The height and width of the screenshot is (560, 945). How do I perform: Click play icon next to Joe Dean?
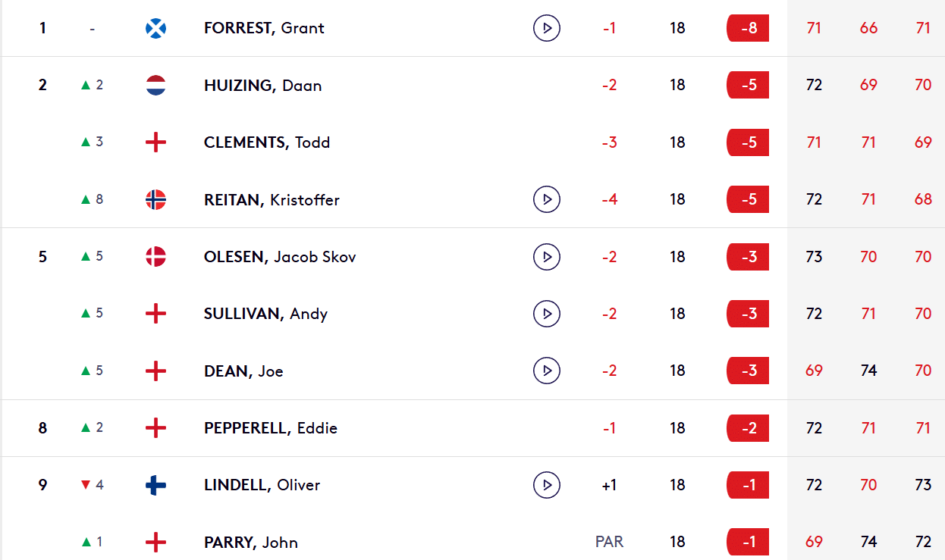pyautogui.click(x=546, y=371)
